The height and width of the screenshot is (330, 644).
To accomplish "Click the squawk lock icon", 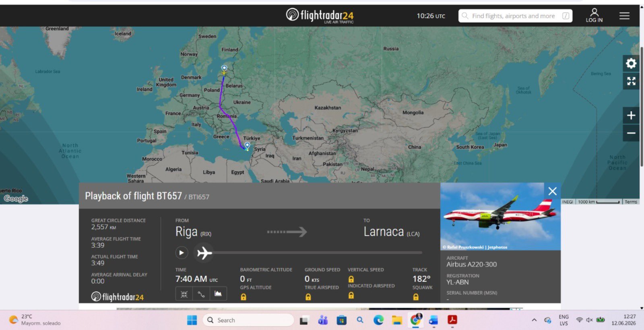I will point(416,297).
